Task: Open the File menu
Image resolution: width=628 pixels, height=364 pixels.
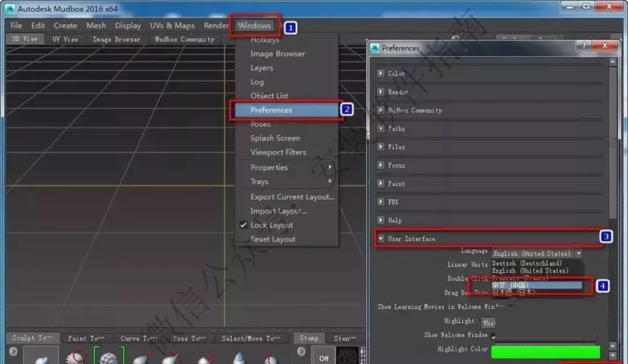Action: point(16,25)
